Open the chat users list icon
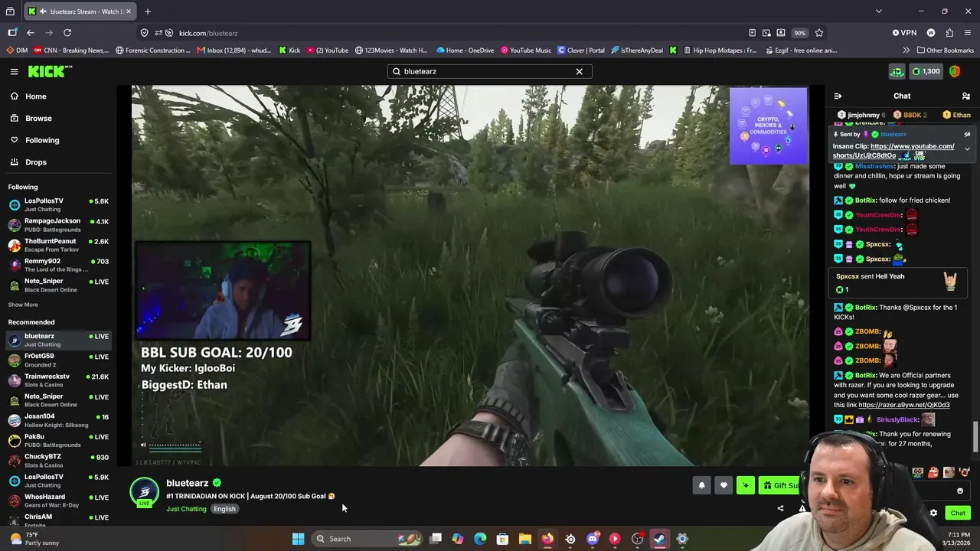The height and width of the screenshot is (551, 980). click(x=966, y=96)
